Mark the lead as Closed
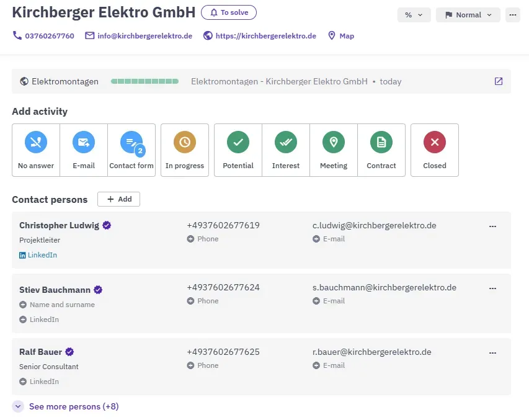 click(x=435, y=150)
